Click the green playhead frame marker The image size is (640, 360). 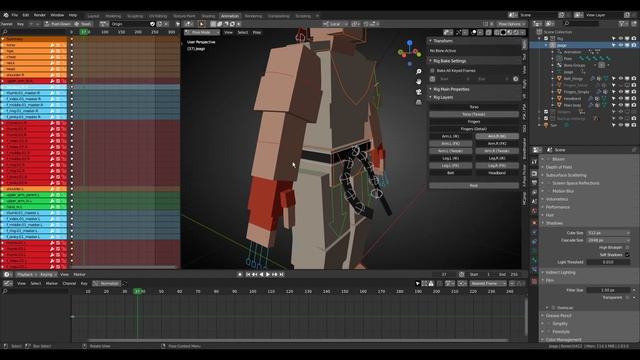tap(138, 291)
